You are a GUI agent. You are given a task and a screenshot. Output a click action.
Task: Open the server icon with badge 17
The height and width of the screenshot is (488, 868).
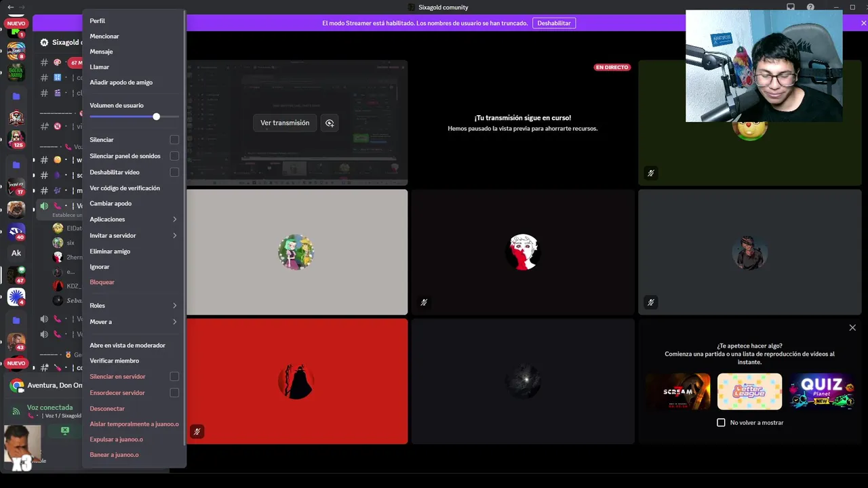pos(16,186)
